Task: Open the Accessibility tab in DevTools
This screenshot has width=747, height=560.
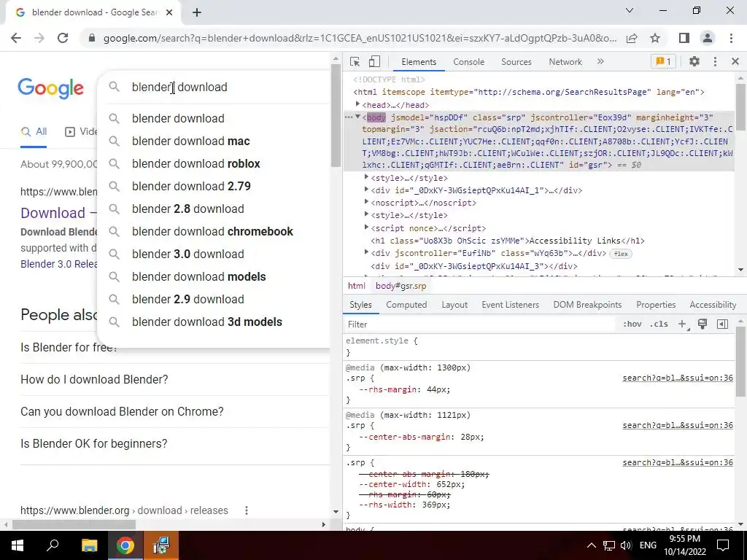Action: click(x=713, y=305)
